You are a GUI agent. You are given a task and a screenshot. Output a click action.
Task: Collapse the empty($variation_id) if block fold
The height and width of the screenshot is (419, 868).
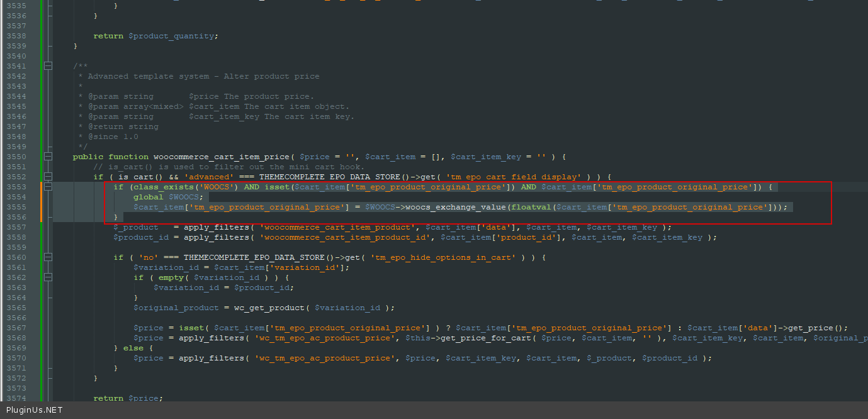[x=48, y=277]
